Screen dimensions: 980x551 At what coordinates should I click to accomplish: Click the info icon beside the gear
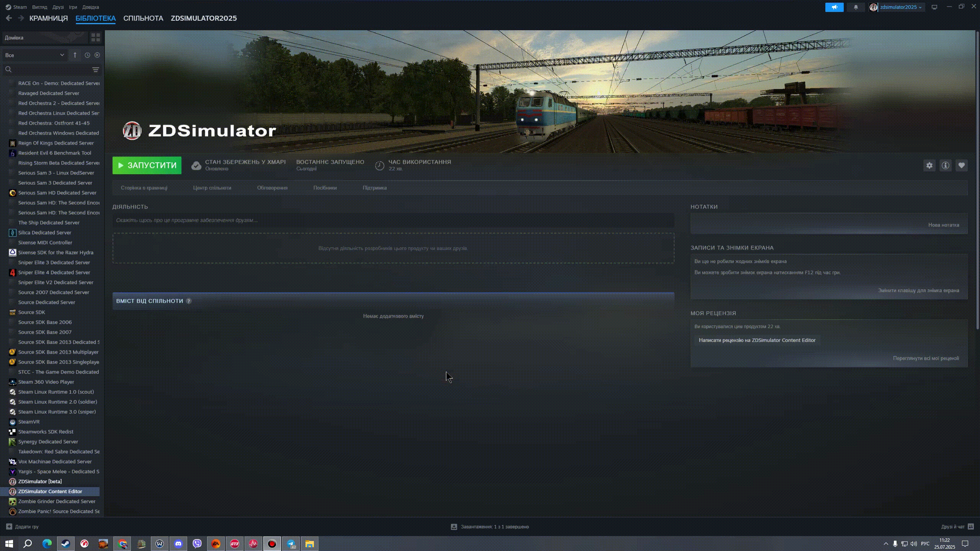(945, 165)
